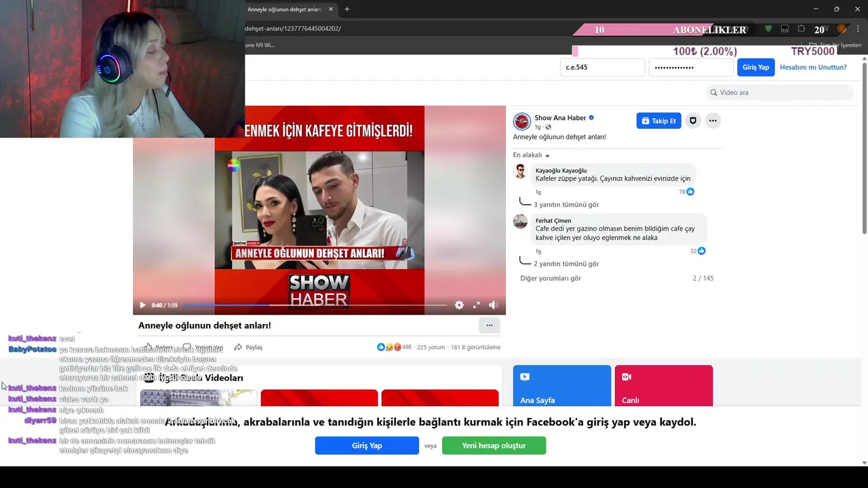The image size is (868, 488).
Task: Click the first related video thumbnail
Action: (199, 398)
